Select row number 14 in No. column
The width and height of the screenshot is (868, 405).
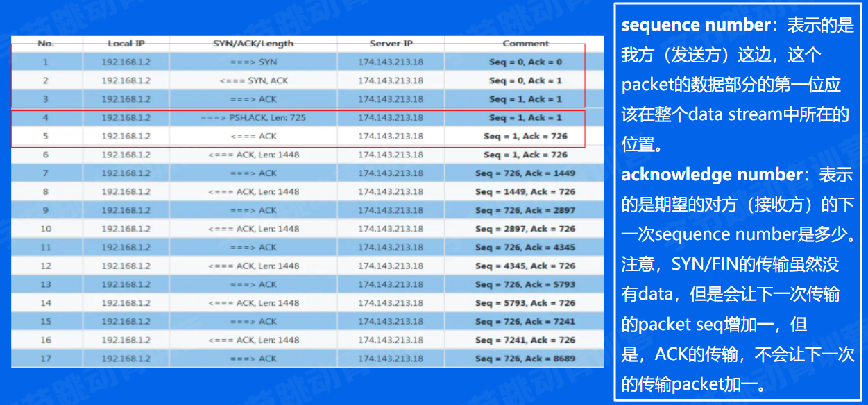click(x=46, y=303)
